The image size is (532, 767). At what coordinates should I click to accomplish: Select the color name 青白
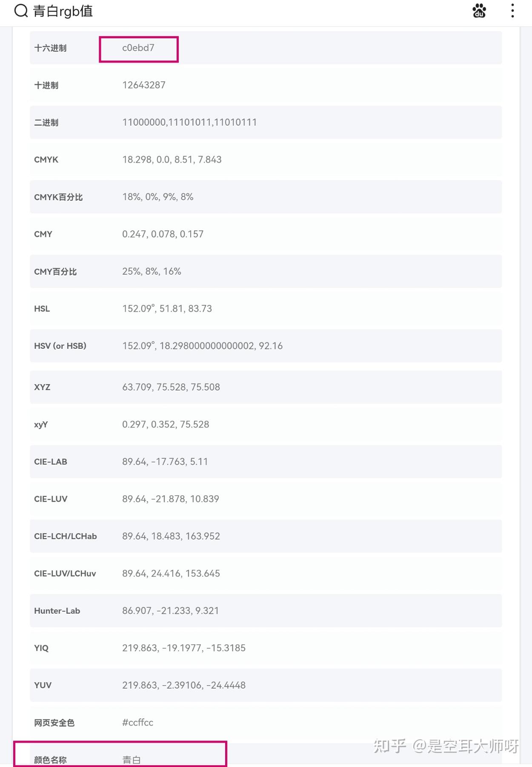132,759
